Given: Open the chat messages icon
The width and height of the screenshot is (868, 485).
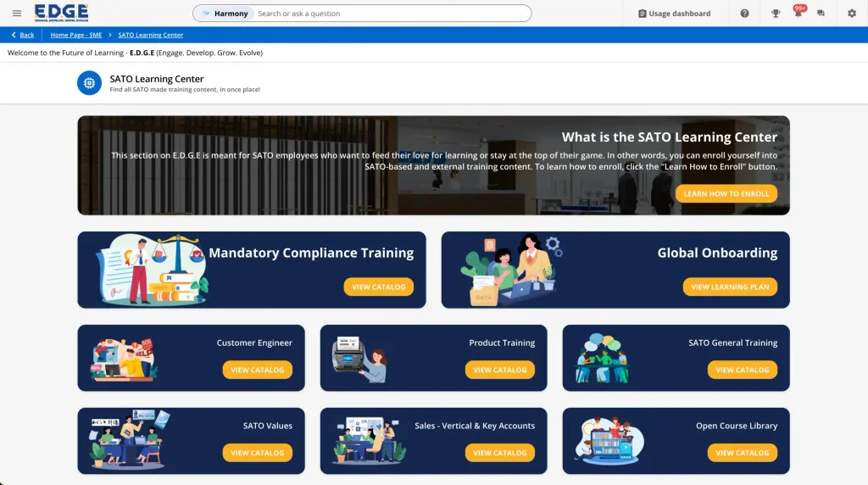Looking at the screenshot, I should [x=821, y=14].
